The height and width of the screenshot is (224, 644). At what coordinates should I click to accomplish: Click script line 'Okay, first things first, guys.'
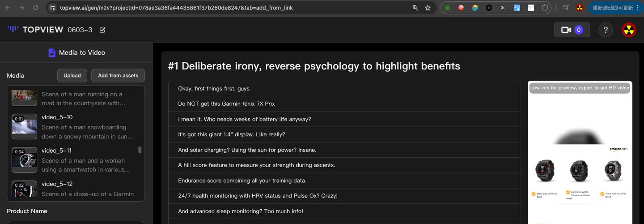pyautogui.click(x=344, y=88)
